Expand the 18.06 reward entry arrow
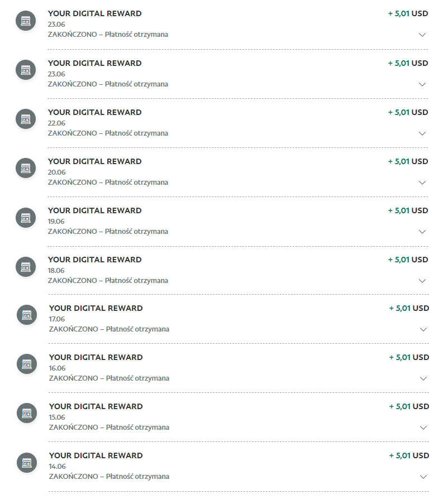The image size is (443, 504). (422, 281)
